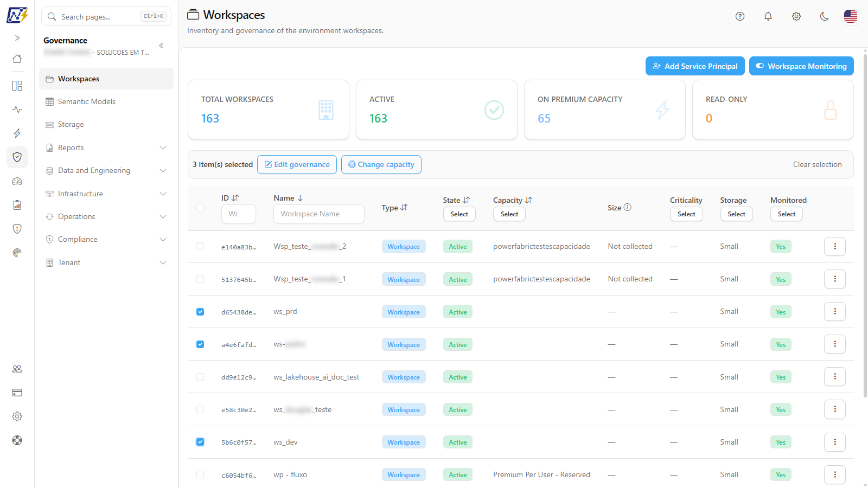Go to the home icon in the left rail
868x488 pixels.
[17, 59]
